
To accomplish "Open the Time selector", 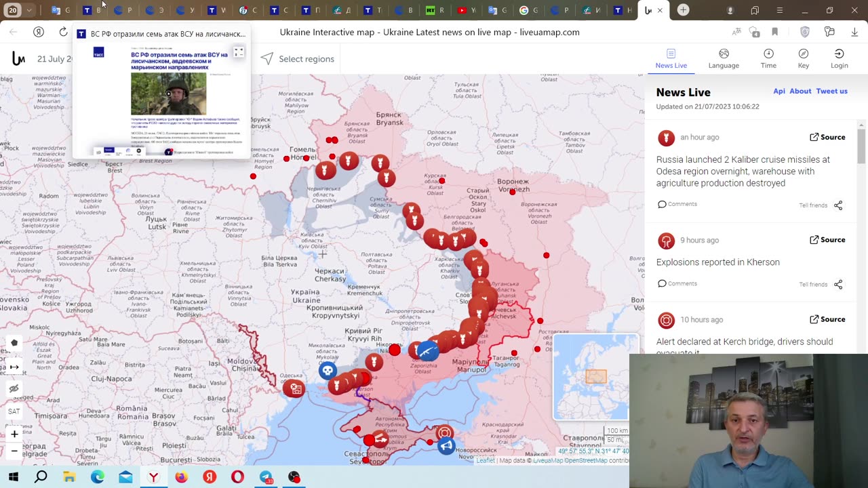I will point(768,59).
